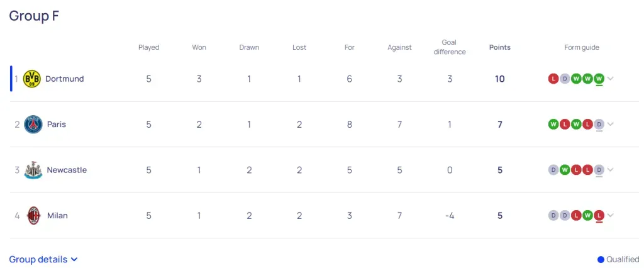Click the Newcastle club crest icon
The width and height of the screenshot is (644, 268).
point(33,170)
